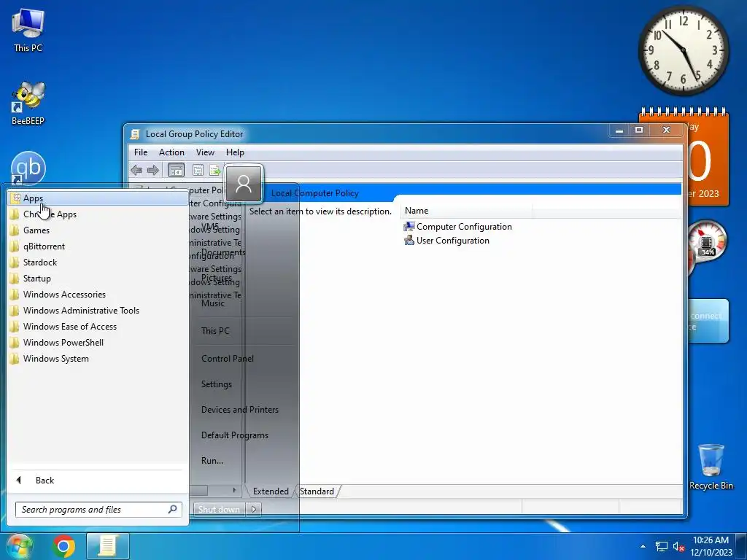
Task: Click the analog clock gadget
Action: [x=684, y=50]
